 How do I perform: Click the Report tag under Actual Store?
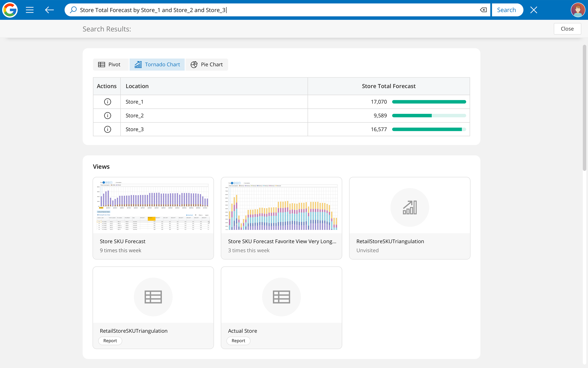[238, 340]
